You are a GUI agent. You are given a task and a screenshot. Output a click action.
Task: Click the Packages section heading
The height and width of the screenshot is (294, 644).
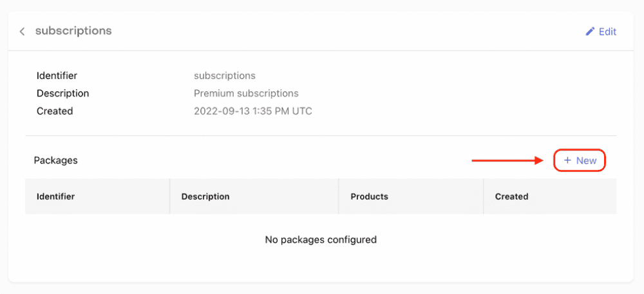55,160
